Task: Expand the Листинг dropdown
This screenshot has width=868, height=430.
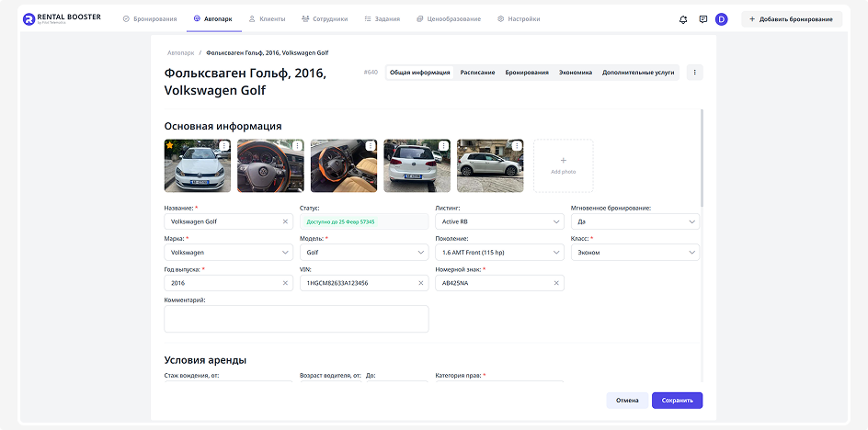Action: coord(556,221)
